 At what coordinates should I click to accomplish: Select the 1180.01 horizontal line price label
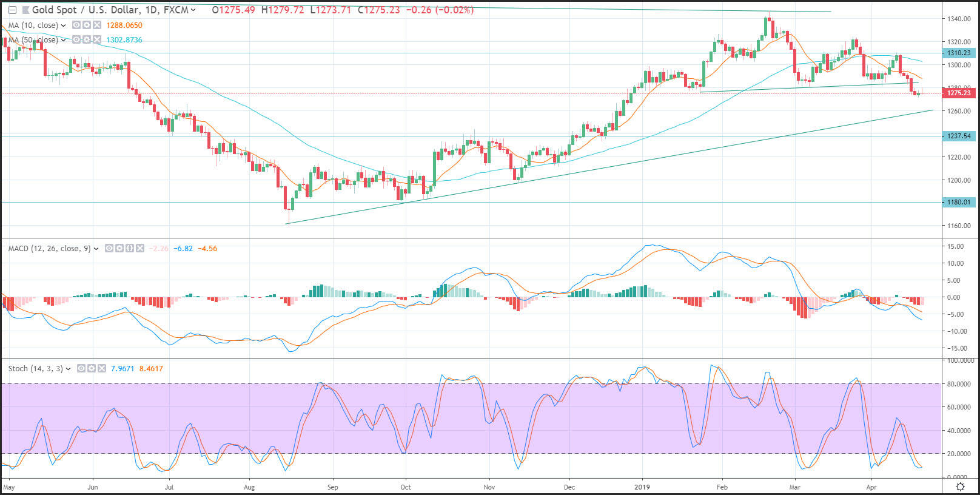(x=959, y=202)
